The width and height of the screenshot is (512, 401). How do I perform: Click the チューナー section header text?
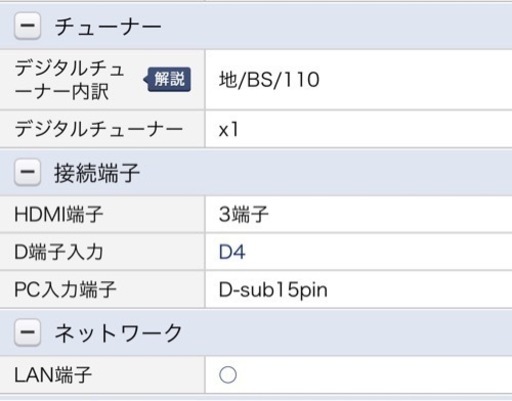tap(108, 27)
